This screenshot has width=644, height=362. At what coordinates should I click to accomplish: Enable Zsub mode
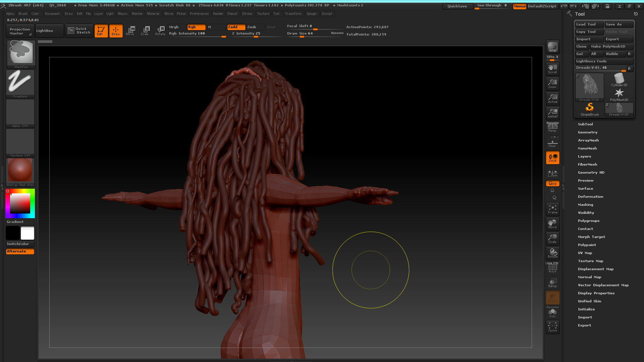[x=256, y=27]
